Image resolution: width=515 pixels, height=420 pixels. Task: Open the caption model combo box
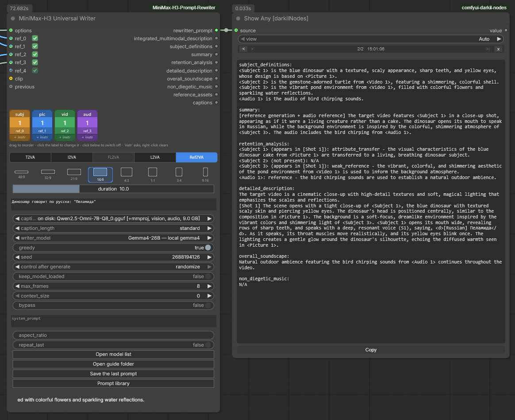click(113, 218)
